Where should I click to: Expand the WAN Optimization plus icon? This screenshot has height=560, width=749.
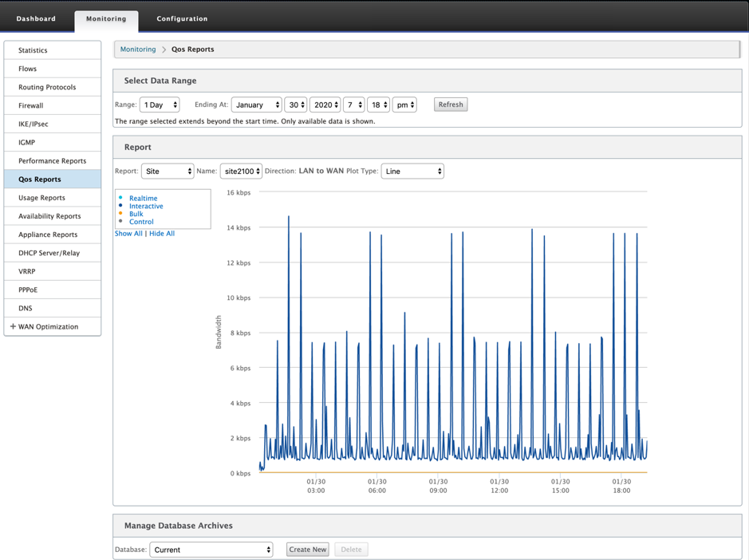click(13, 326)
